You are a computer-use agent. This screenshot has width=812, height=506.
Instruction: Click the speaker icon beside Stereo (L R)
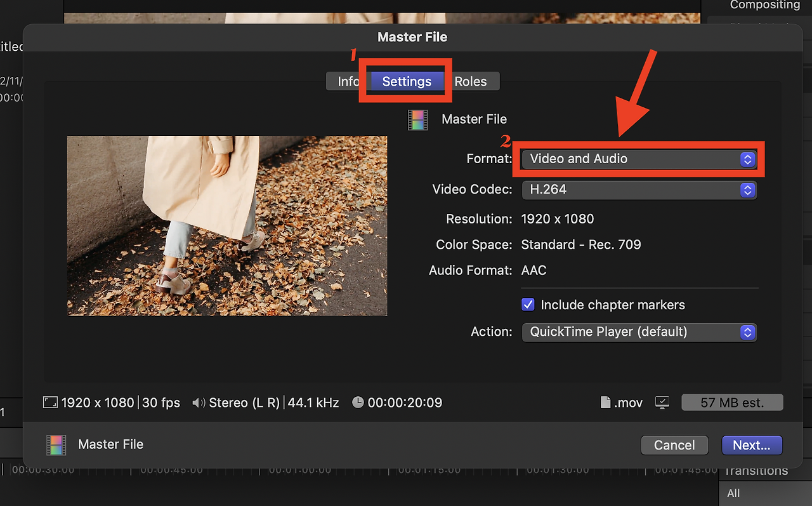[x=199, y=402]
